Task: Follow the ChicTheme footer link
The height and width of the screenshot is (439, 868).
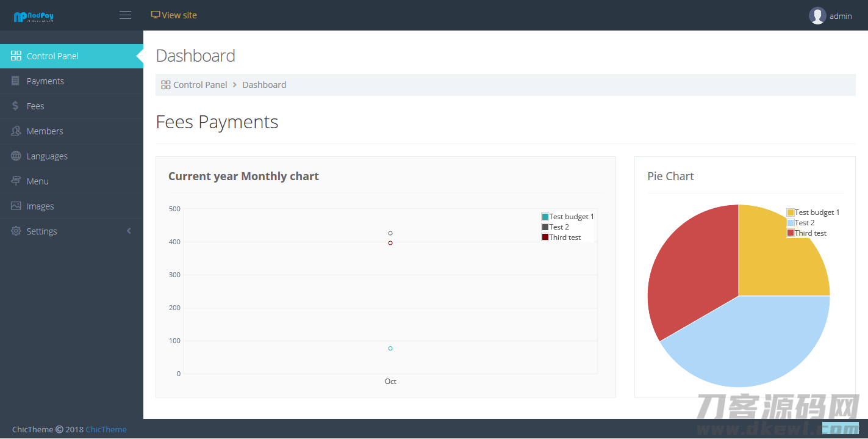Action: [106, 429]
